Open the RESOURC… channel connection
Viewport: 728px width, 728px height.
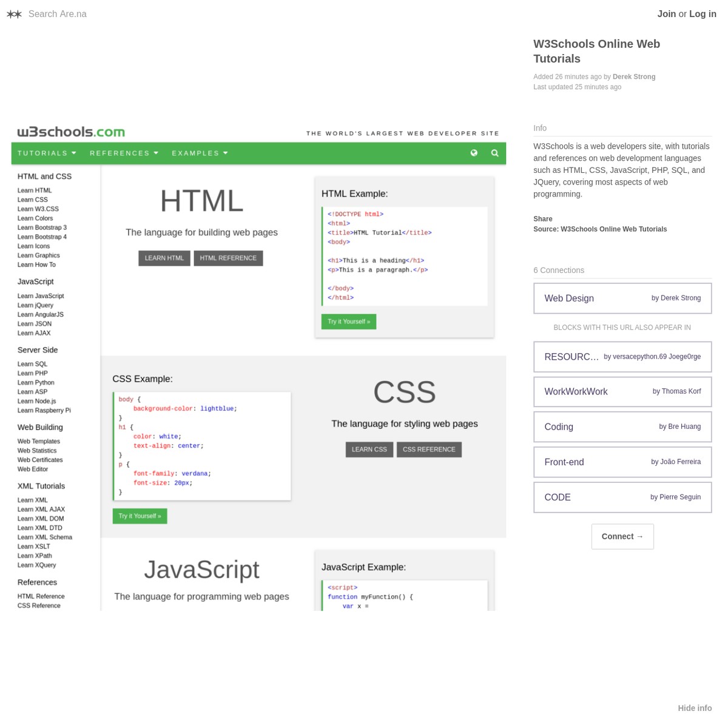pos(622,357)
